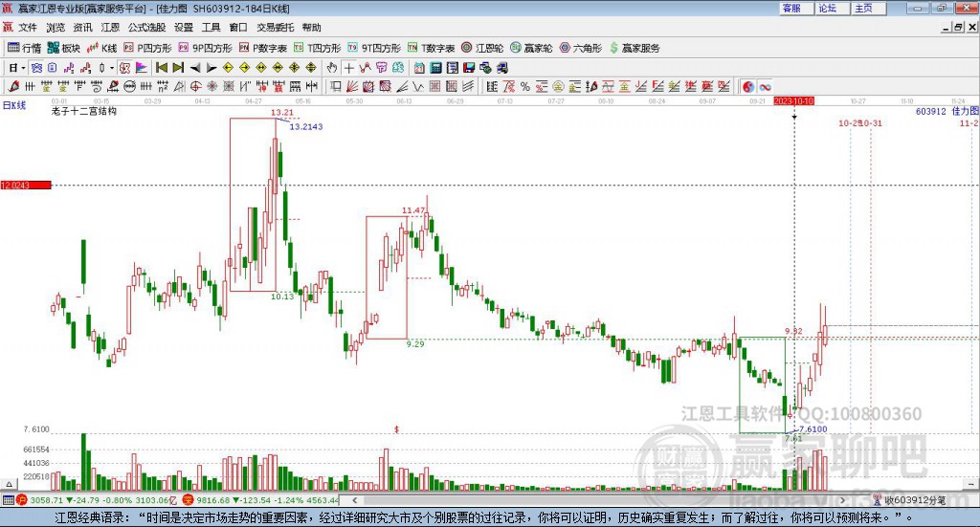Step chart right with black arrow
The image size is (980, 527).
[212, 68]
